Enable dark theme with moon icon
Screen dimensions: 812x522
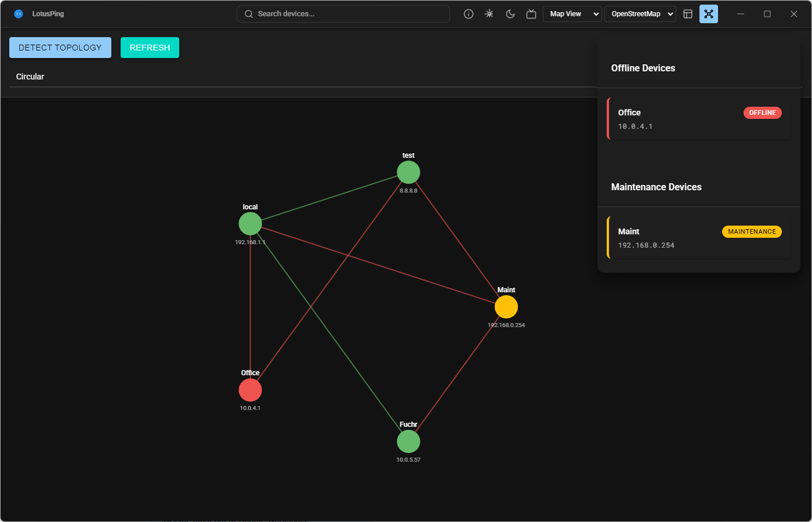(x=510, y=13)
